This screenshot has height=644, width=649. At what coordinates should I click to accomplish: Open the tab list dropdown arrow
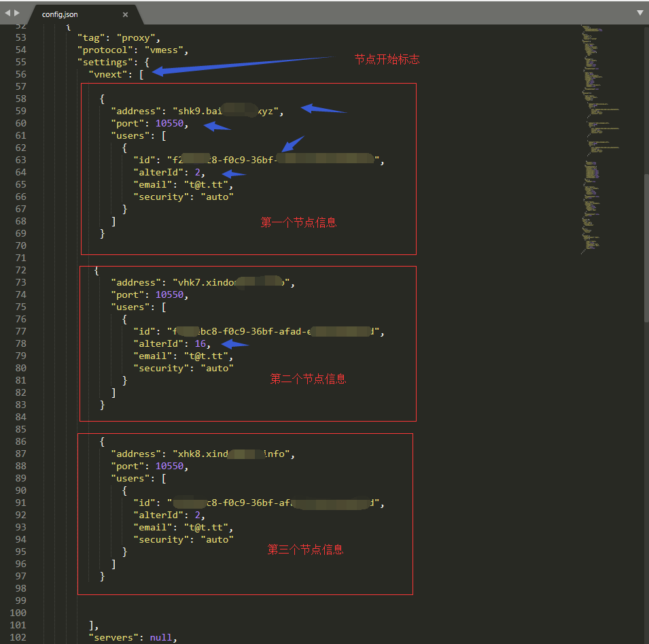pyautogui.click(x=640, y=13)
